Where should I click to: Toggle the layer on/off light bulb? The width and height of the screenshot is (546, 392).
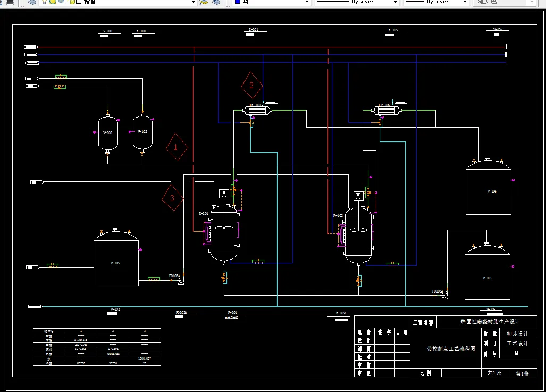click(x=44, y=2)
